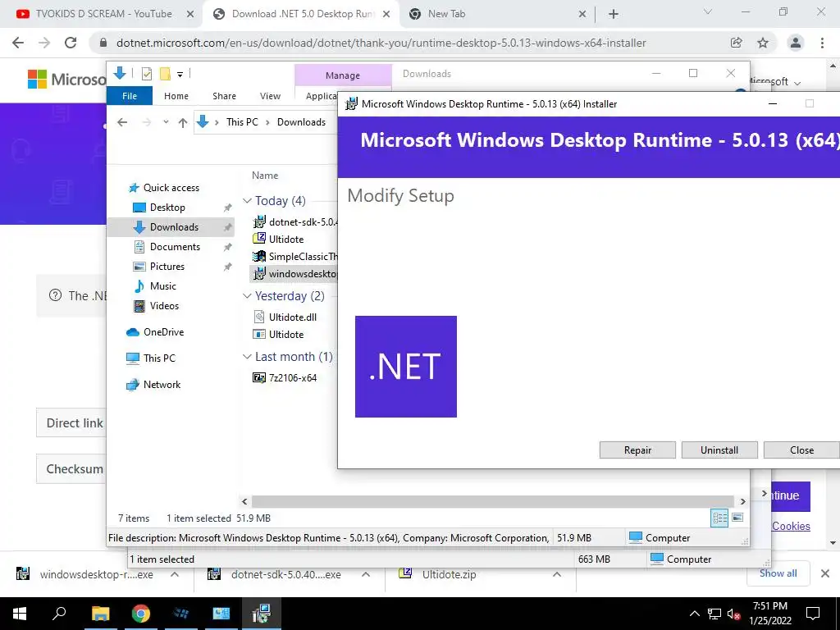Click Chrome back navigation arrow
Screen dimensions: 840x630
[18, 43]
